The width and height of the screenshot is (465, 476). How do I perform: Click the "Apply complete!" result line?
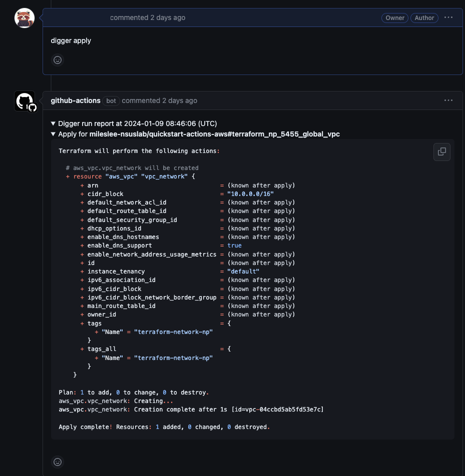point(164,427)
